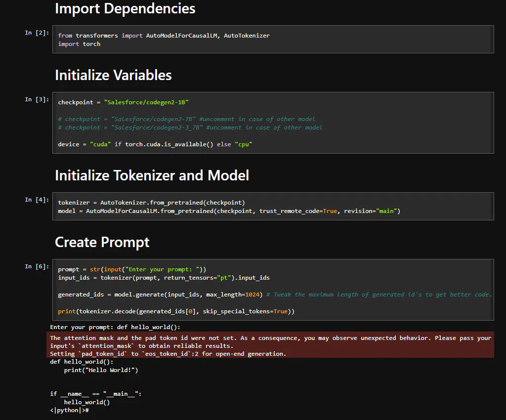Screen dimensions: 506x420
Task: Click the "Import Dependencies" heading
Action: click(125, 9)
